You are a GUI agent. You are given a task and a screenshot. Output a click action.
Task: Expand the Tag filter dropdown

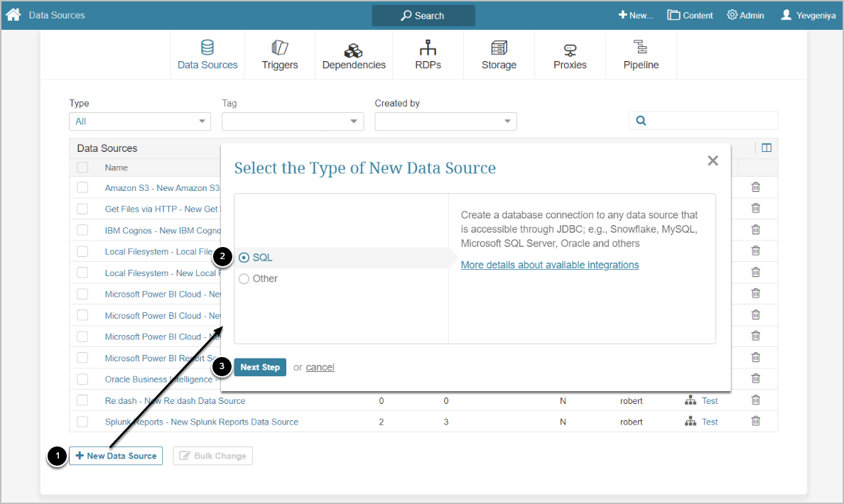tap(293, 121)
